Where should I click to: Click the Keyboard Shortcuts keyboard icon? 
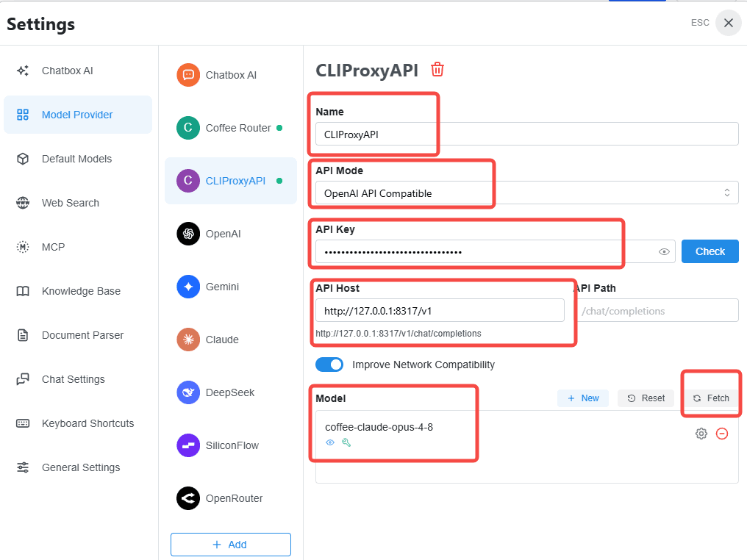(23, 423)
